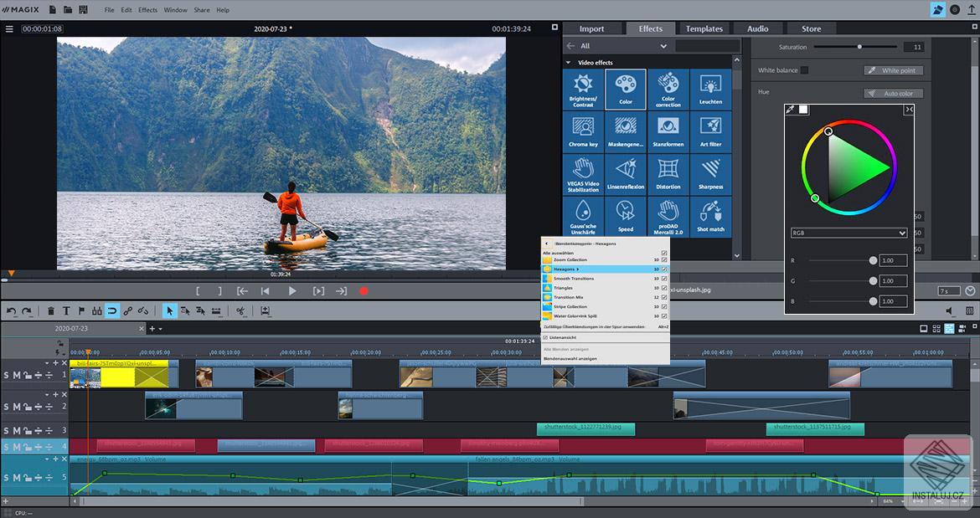This screenshot has width=980, height=518.
Task: Click the White point button
Action: (894, 69)
